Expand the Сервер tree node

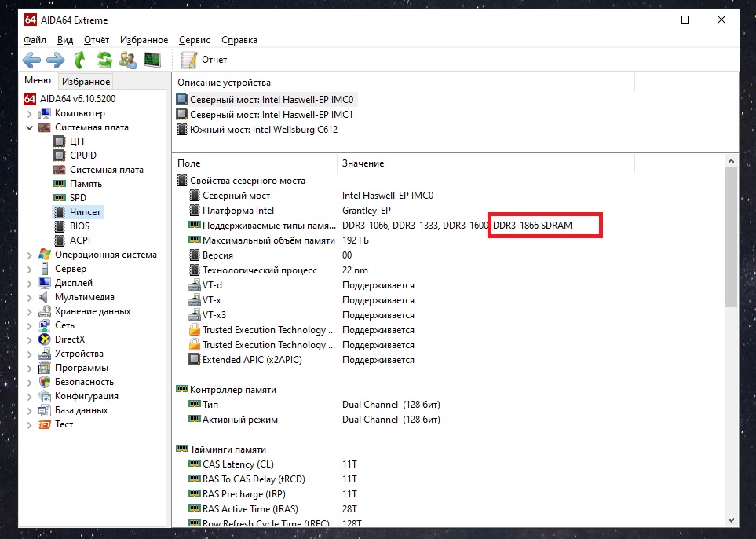click(x=29, y=269)
